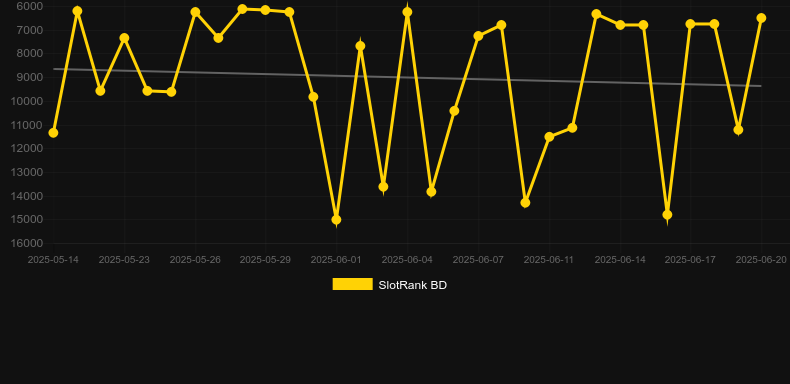The width and height of the screenshot is (790, 384).
Task: Click the 15000 y-axis label
Action: coord(27,220)
